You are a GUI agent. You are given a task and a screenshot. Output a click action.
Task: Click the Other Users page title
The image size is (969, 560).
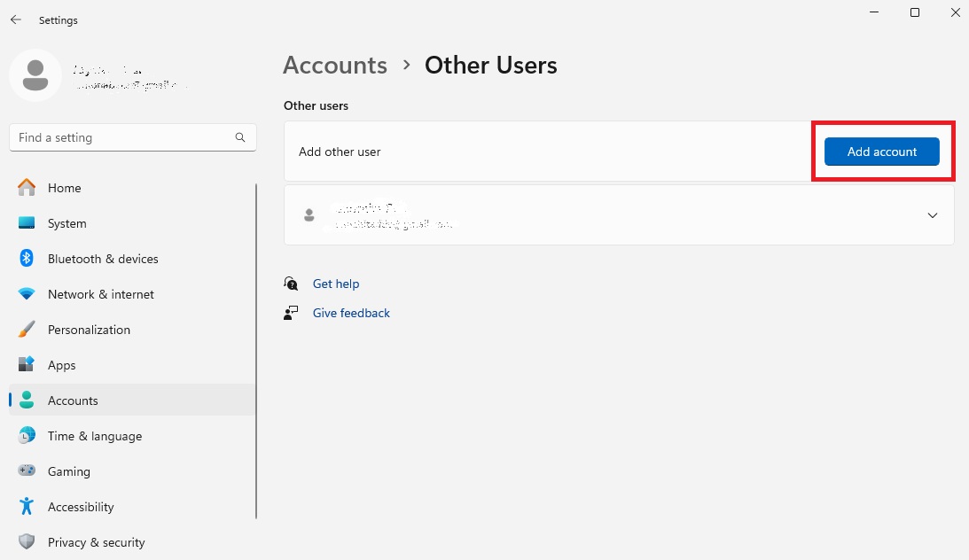pos(490,65)
